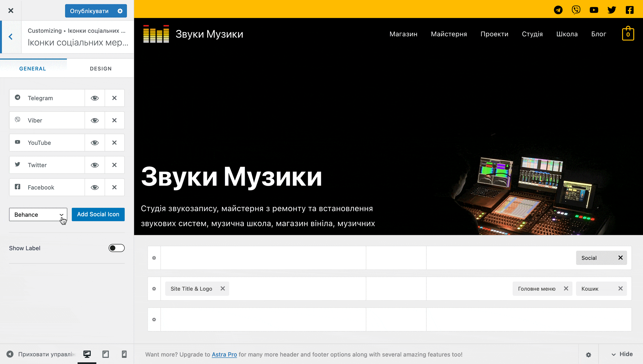The height and width of the screenshot is (364, 643).
Task: Close the Customizer with the X icon
Action: [11, 11]
